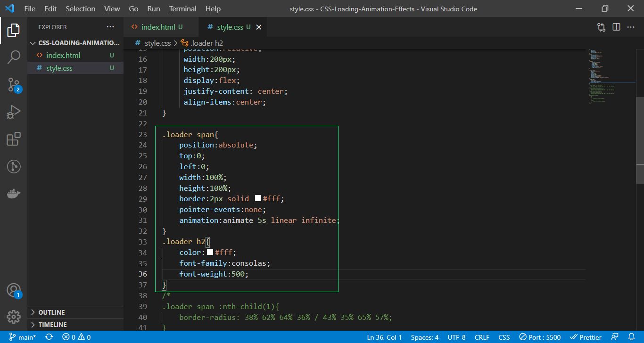Viewport: 644px width, 343px height.
Task: Open the Search view in activity bar
Action: coord(13,57)
